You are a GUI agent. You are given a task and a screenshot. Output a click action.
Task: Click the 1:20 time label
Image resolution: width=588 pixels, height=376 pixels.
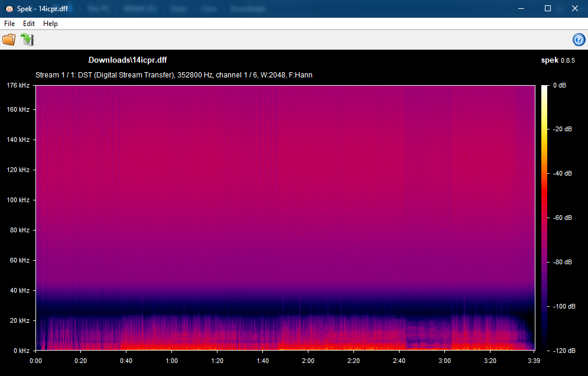217,361
